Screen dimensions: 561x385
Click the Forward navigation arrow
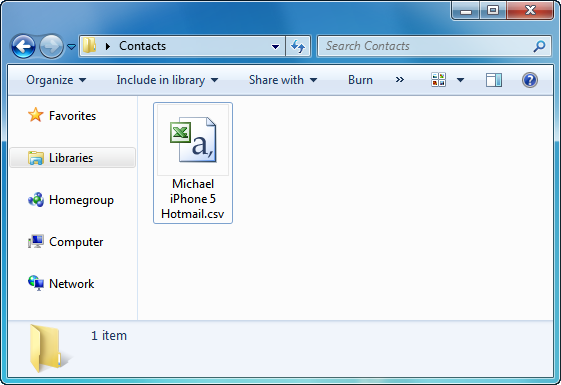[x=51, y=46]
